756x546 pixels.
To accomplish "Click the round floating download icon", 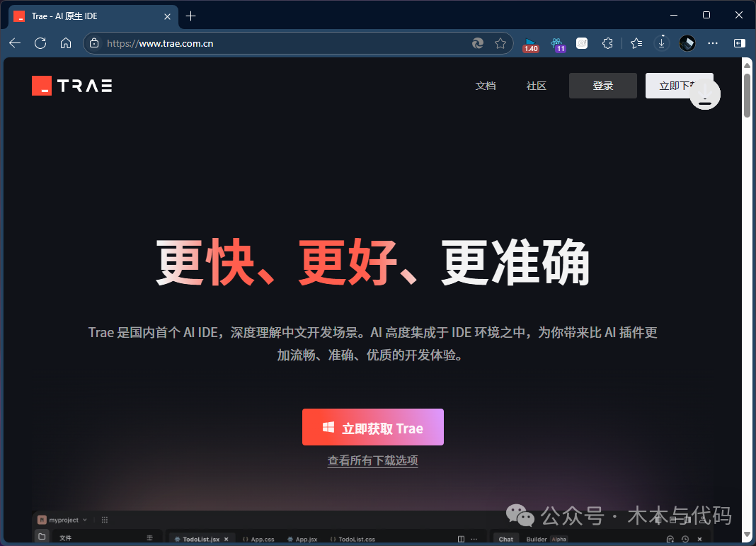I will [x=705, y=94].
